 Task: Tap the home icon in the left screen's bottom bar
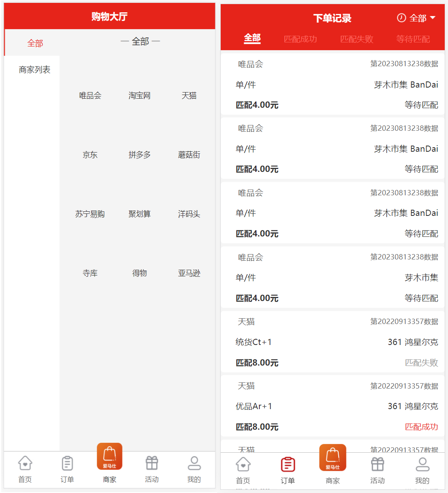pos(25,463)
